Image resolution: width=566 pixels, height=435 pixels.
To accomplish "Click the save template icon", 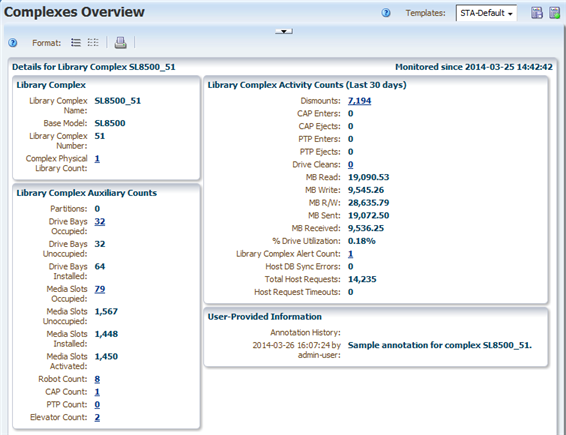I will pyautogui.click(x=537, y=13).
